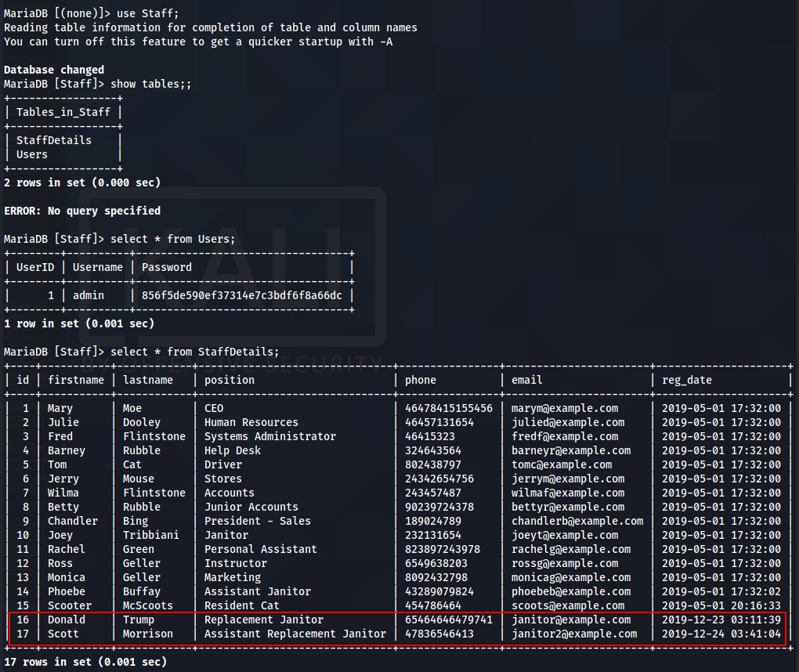
Task: Click the 'select * from Users;' query
Action: (x=172, y=239)
